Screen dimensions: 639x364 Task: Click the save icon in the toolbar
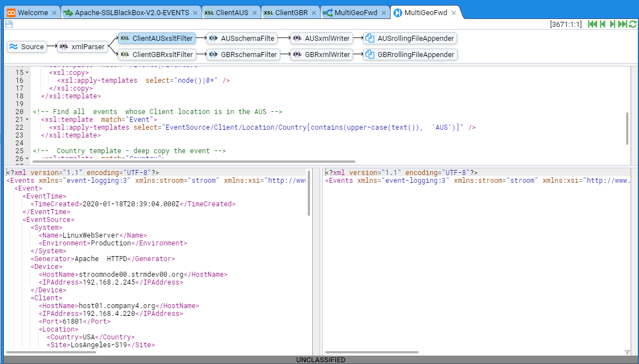(x=8, y=24)
